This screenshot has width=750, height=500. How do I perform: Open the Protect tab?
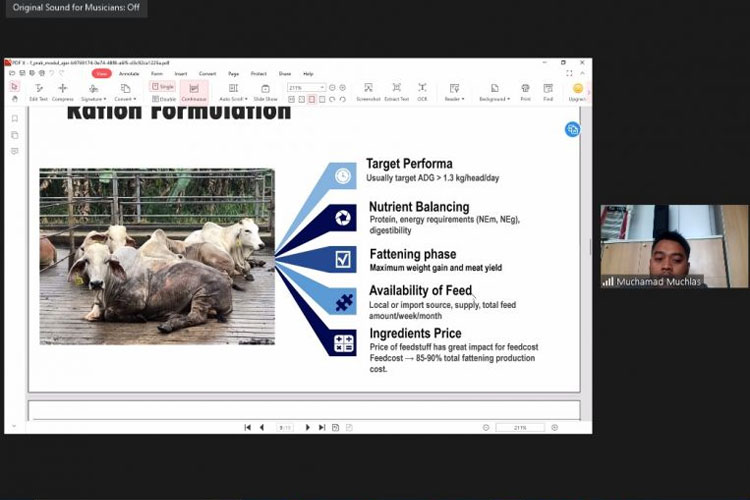pos(258,73)
